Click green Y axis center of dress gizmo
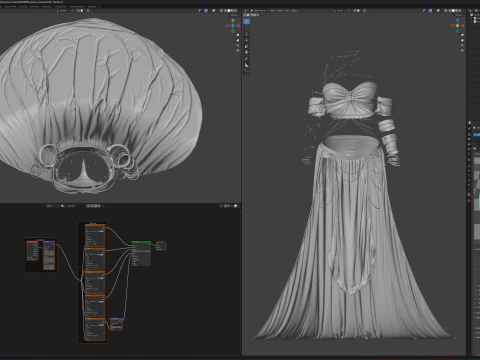 coord(458,26)
